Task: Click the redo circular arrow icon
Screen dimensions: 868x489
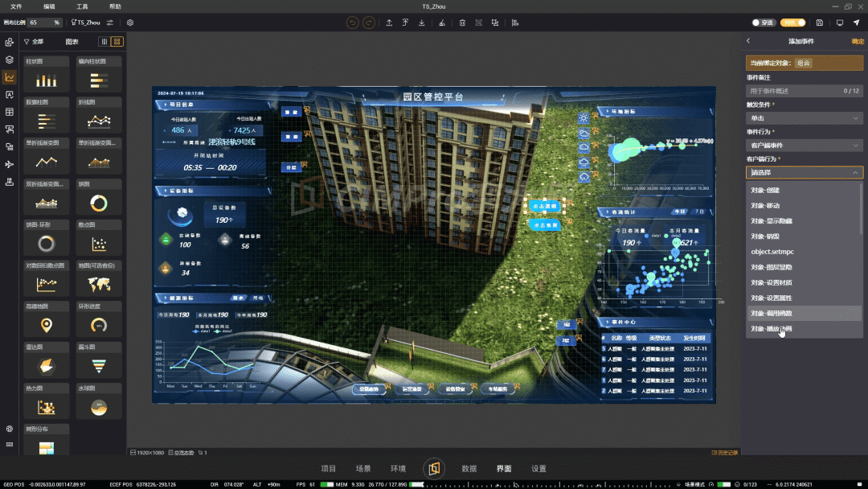Action: click(369, 23)
